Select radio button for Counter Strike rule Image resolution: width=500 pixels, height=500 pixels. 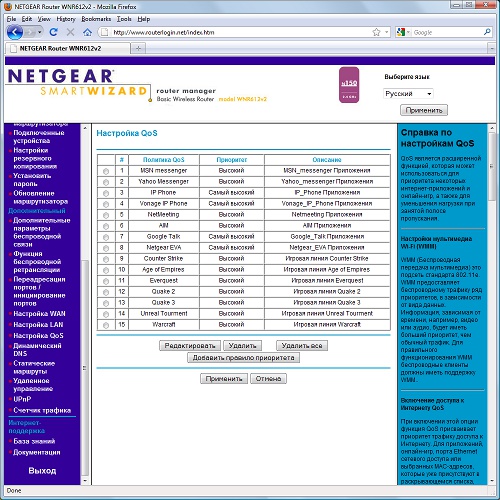(x=106, y=259)
